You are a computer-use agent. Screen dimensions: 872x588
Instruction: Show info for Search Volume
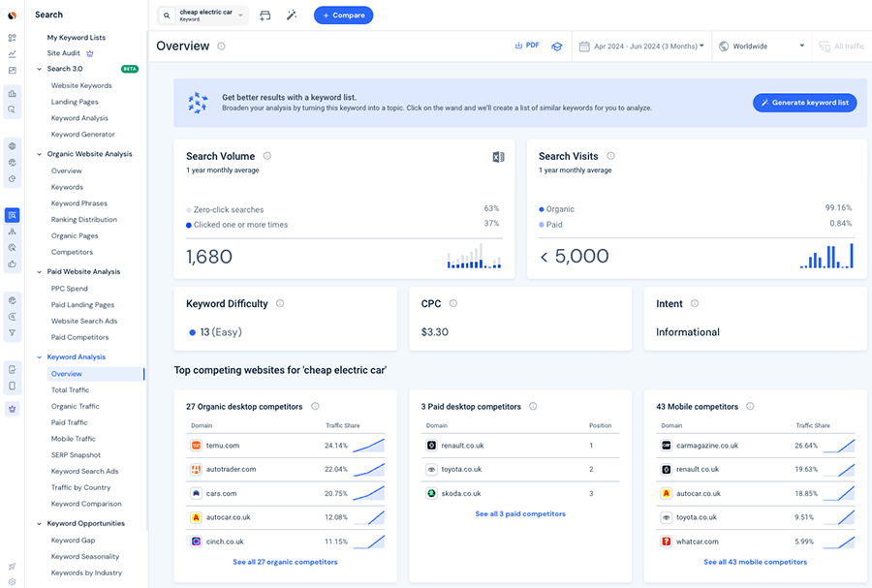click(x=267, y=156)
